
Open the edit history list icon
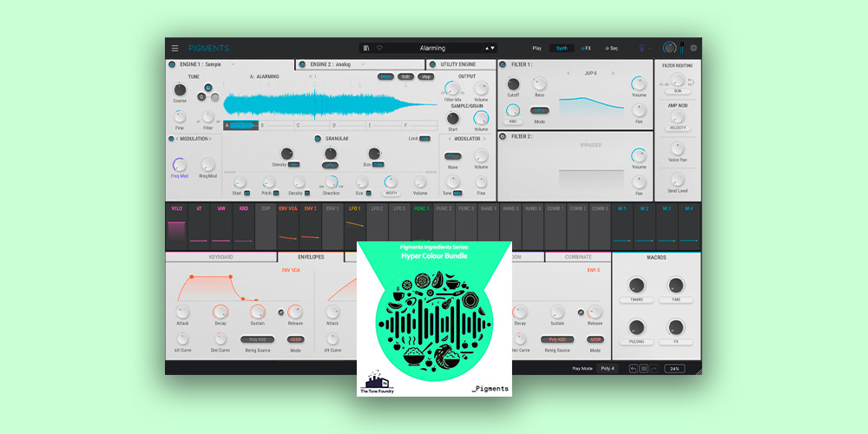(643, 368)
